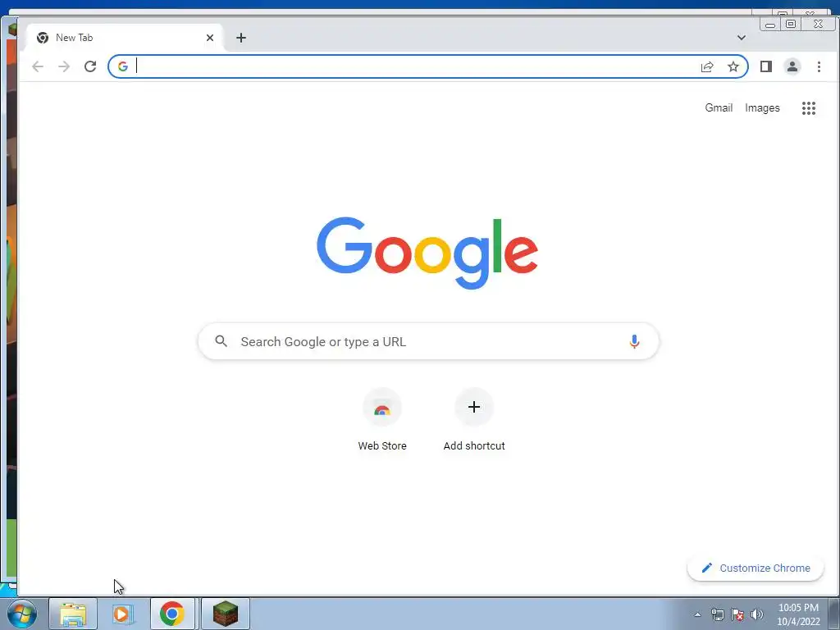840x630 pixels.
Task: Reload the page with the refresh icon
Action: pyautogui.click(x=90, y=66)
